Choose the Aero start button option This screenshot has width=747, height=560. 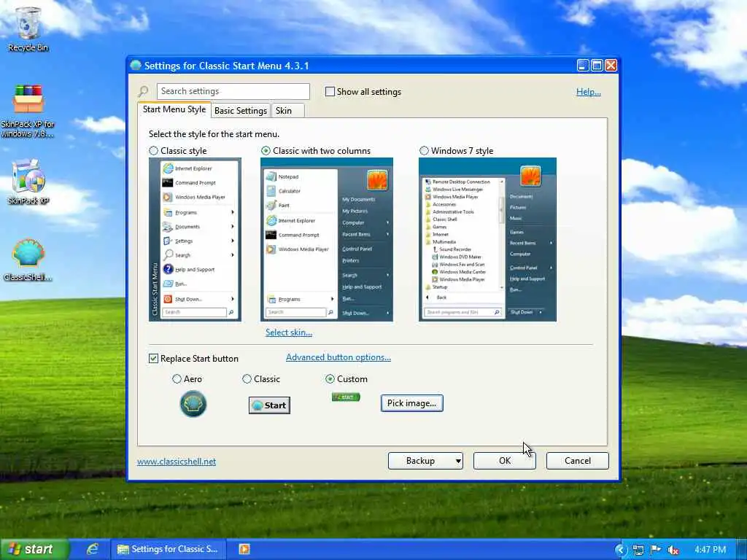[177, 378]
